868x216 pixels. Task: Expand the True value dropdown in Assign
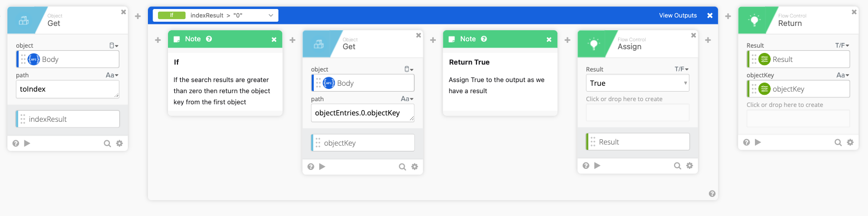pos(685,83)
